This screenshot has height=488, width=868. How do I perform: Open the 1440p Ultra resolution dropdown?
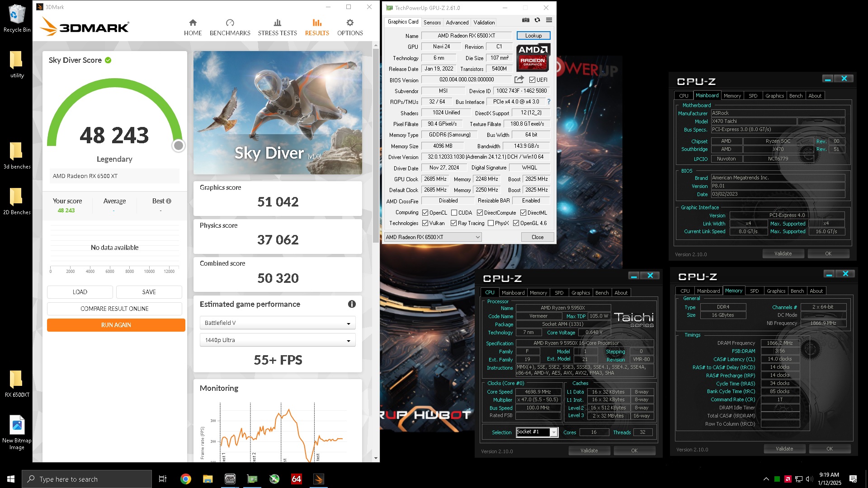click(x=277, y=340)
